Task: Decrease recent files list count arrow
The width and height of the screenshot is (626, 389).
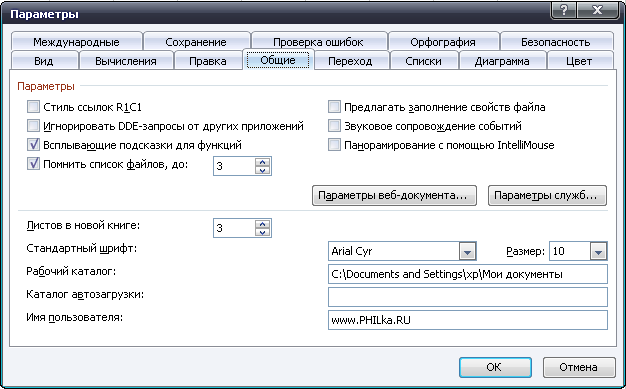Action: [x=262, y=170]
